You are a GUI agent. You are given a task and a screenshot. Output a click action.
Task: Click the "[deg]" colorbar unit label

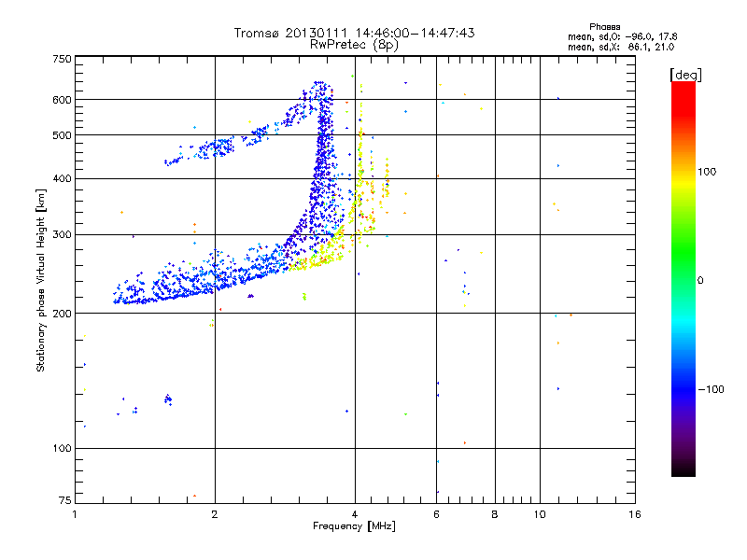[x=685, y=75]
